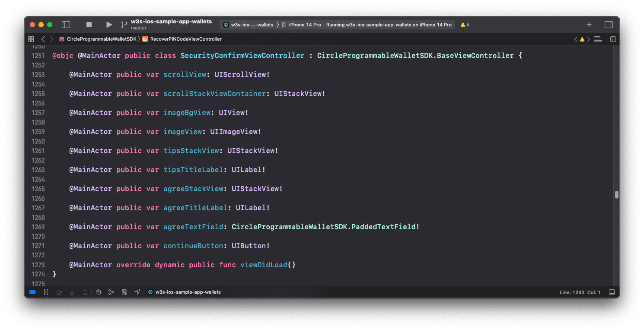Click UIImageView type on line 1259

pos(234,132)
